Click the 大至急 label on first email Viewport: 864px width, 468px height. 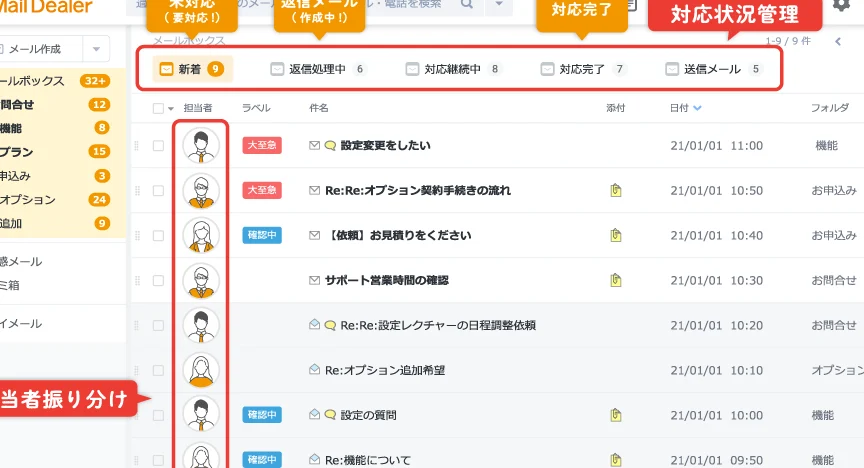(x=262, y=146)
